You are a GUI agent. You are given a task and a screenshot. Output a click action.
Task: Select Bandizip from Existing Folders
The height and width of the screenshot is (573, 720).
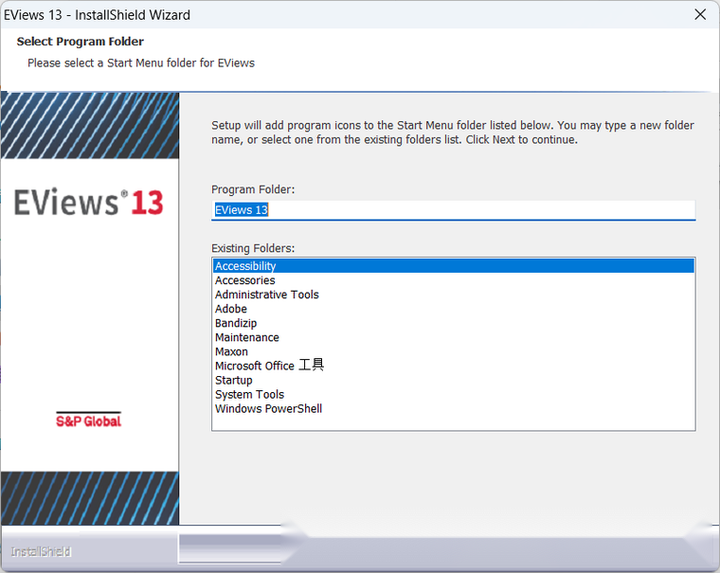click(x=236, y=323)
